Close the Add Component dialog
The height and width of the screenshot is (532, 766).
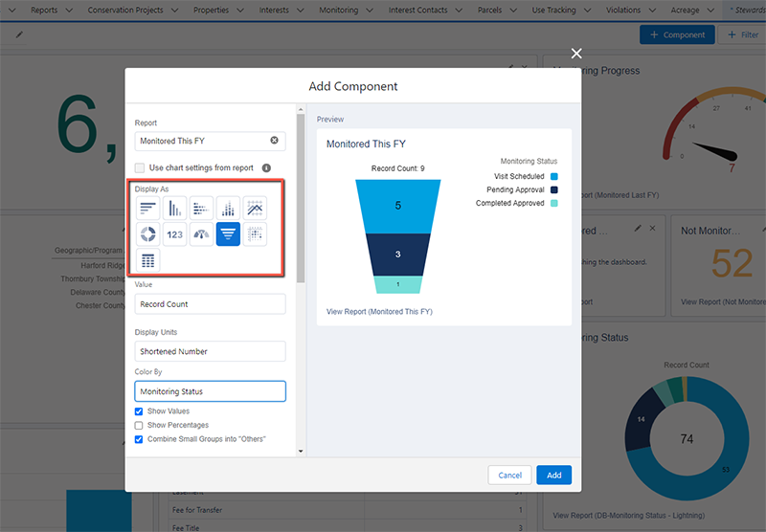[x=576, y=54]
